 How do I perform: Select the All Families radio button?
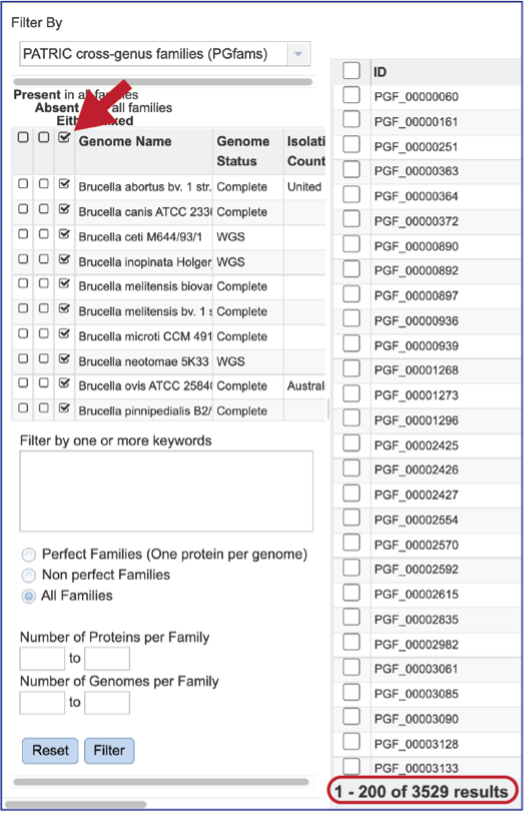coord(29,596)
